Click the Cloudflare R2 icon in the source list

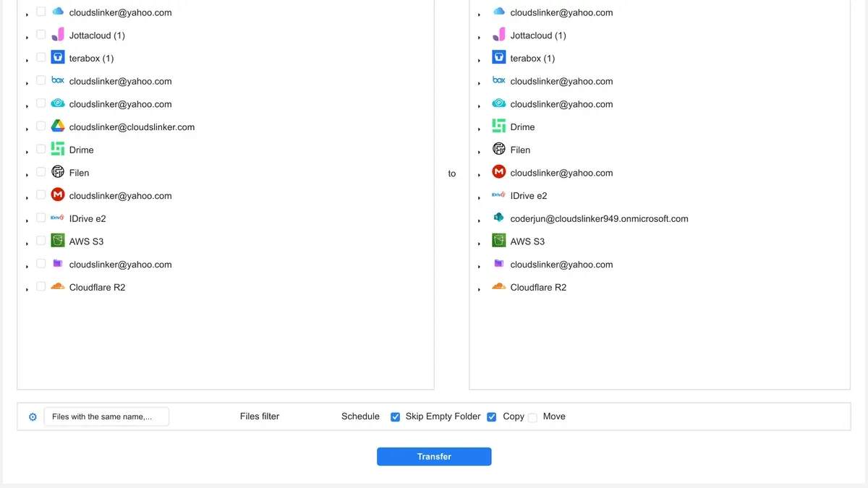point(58,286)
